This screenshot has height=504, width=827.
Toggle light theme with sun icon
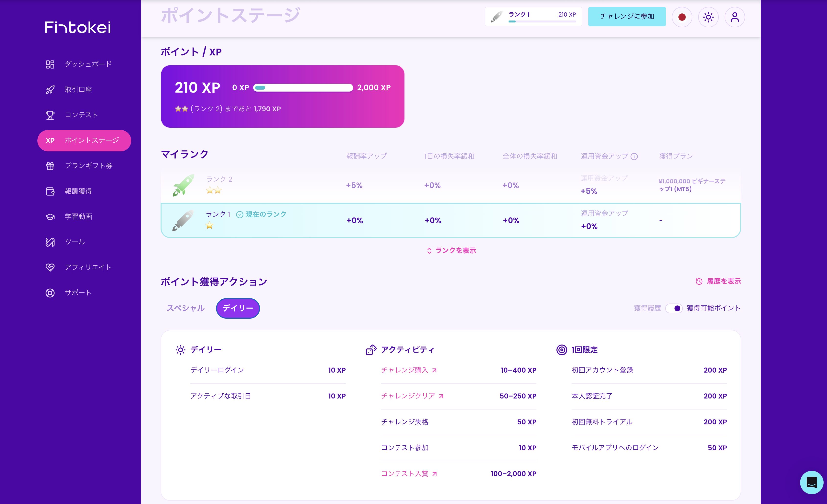[x=708, y=17]
